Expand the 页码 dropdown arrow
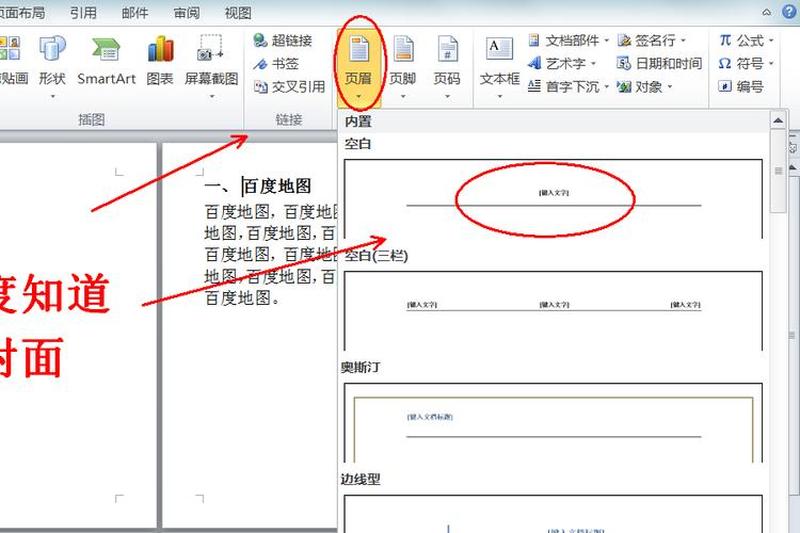 (447, 96)
